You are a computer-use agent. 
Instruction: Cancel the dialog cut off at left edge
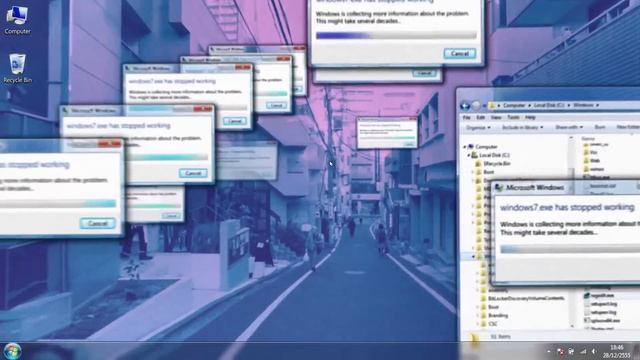tap(98, 223)
